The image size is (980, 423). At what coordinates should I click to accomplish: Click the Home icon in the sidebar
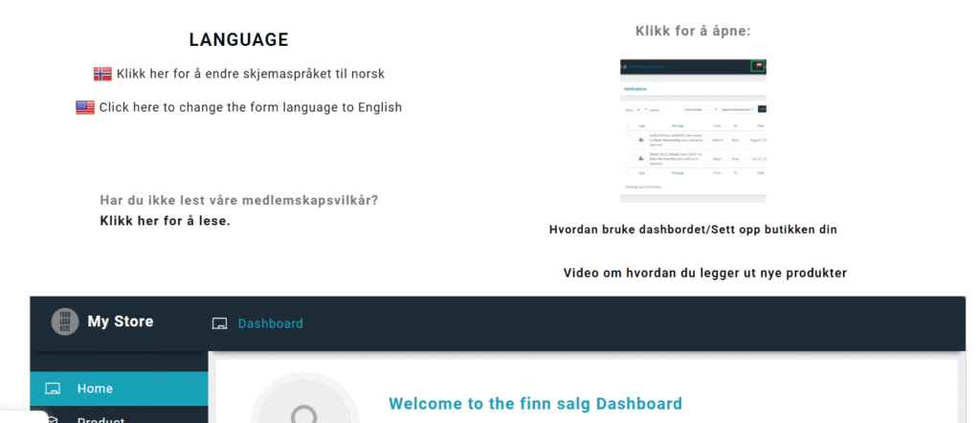[x=53, y=389]
